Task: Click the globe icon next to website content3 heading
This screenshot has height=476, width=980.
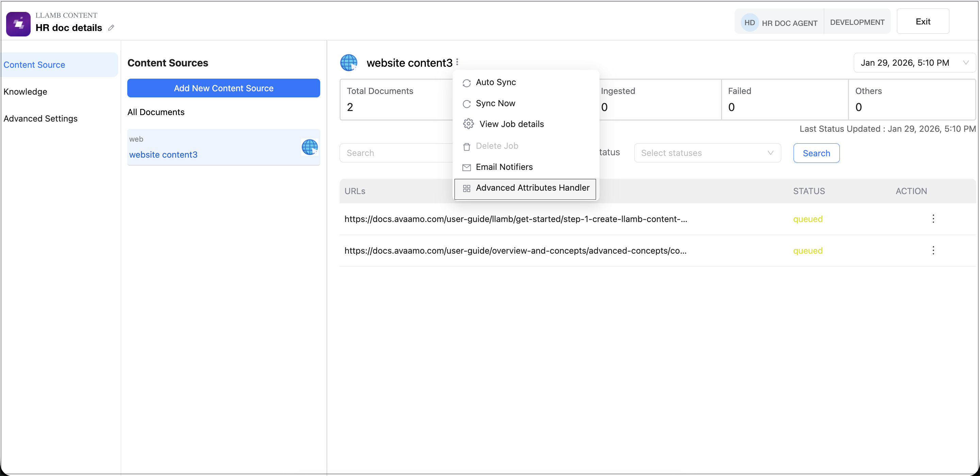Action: (x=348, y=62)
